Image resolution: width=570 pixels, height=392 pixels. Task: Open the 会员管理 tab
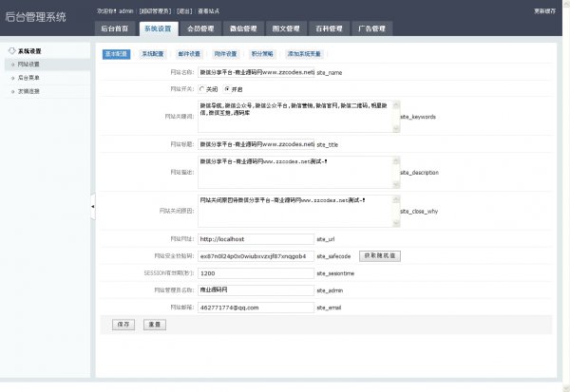pos(200,28)
